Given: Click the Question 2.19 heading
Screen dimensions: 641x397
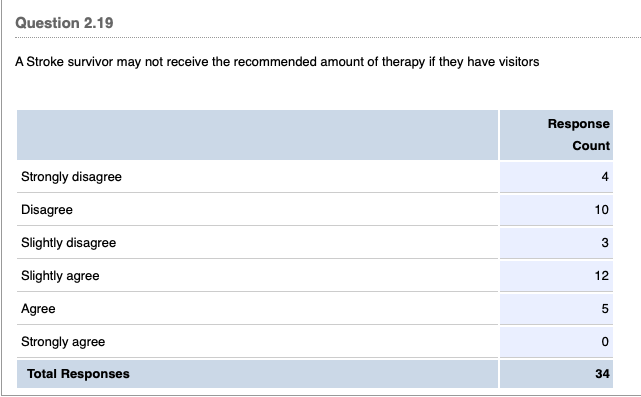Looking at the screenshot, I should pyautogui.click(x=64, y=23).
